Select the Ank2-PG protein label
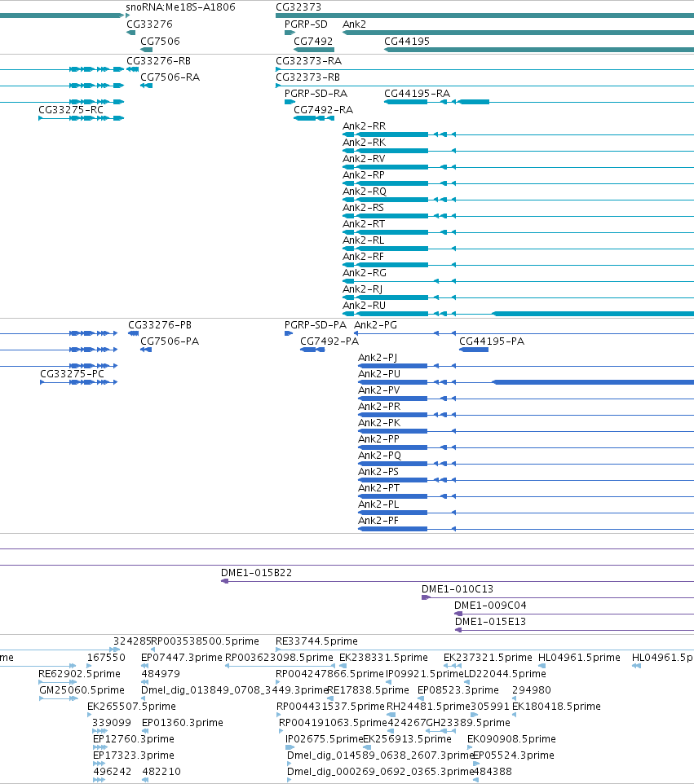 click(375, 324)
